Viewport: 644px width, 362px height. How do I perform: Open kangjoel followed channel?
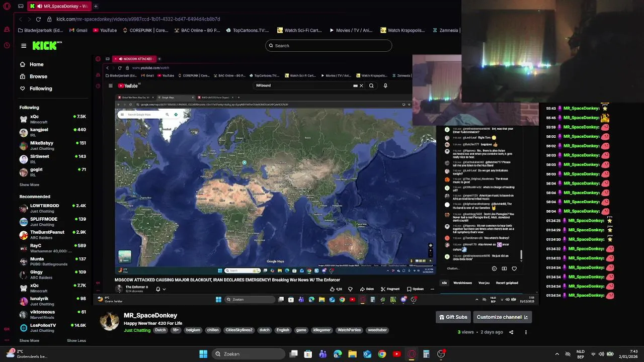(53, 132)
